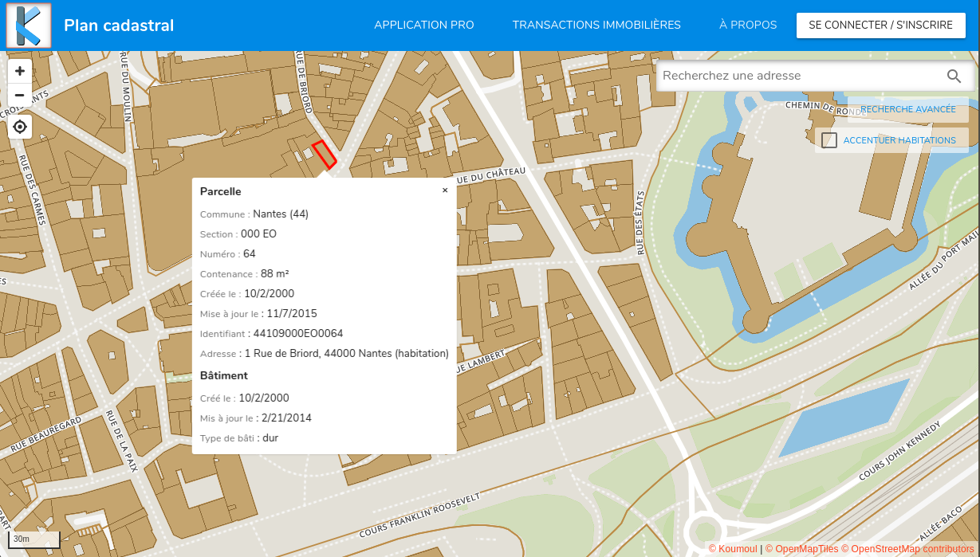Click the search magnifier icon

pyautogui.click(x=954, y=76)
